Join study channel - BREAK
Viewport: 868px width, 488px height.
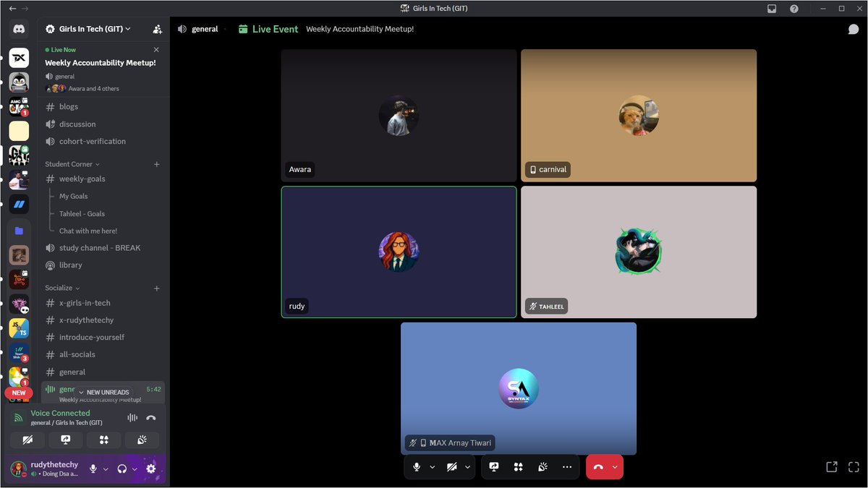tap(103, 247)
